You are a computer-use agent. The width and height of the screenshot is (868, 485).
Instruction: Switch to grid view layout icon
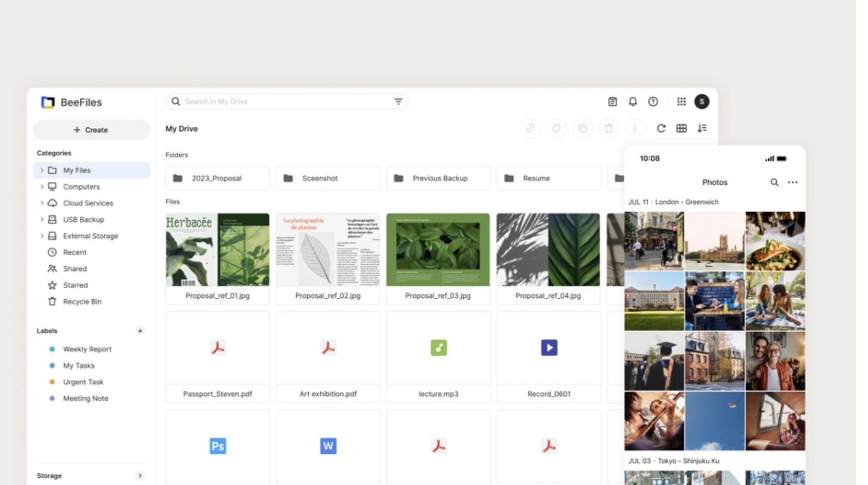[681, 129]
